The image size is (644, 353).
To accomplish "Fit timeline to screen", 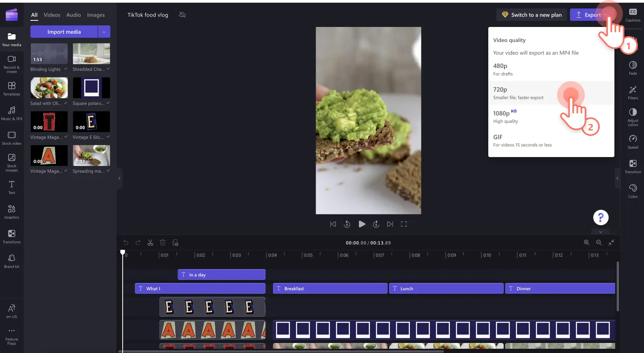I will point(611,243).
